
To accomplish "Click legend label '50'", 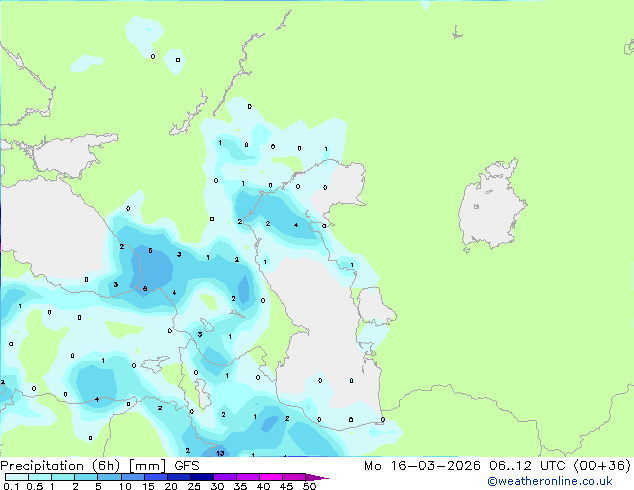I will coord(309,486).
